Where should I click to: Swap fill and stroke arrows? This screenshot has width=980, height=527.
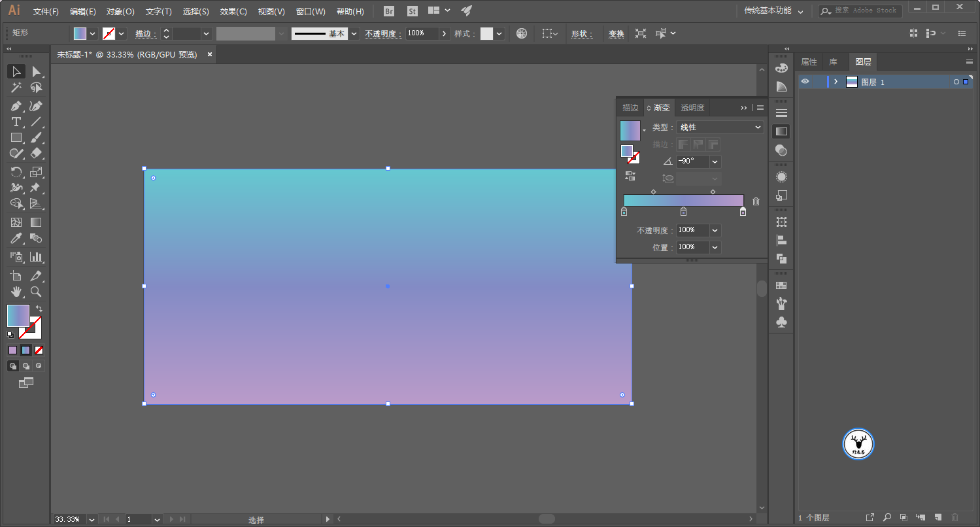click(39, 309)
